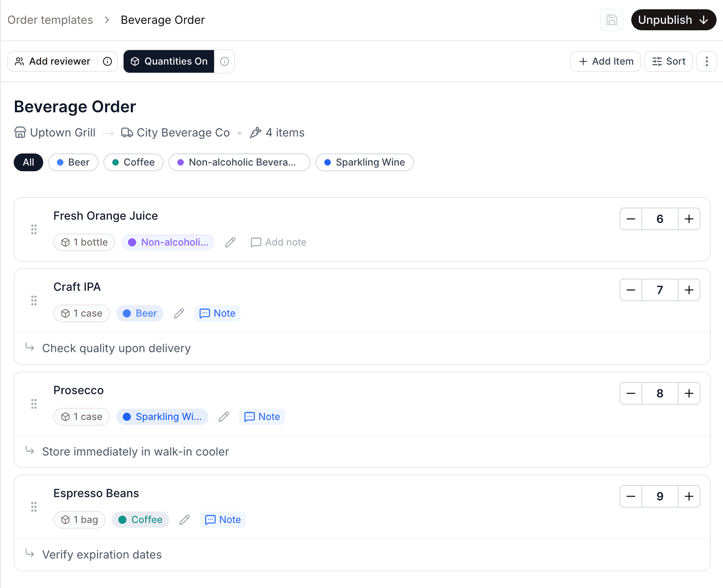Click the 1 bag unit chip
This screenshot has height=588, width=723.
tap(80, 520)
